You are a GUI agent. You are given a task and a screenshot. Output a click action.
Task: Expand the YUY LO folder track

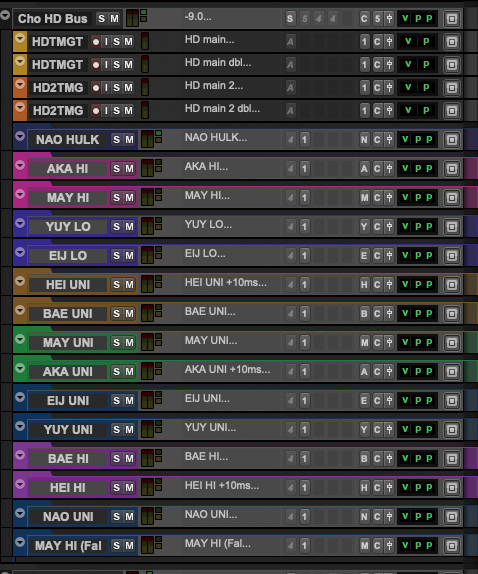coord(20,223)
